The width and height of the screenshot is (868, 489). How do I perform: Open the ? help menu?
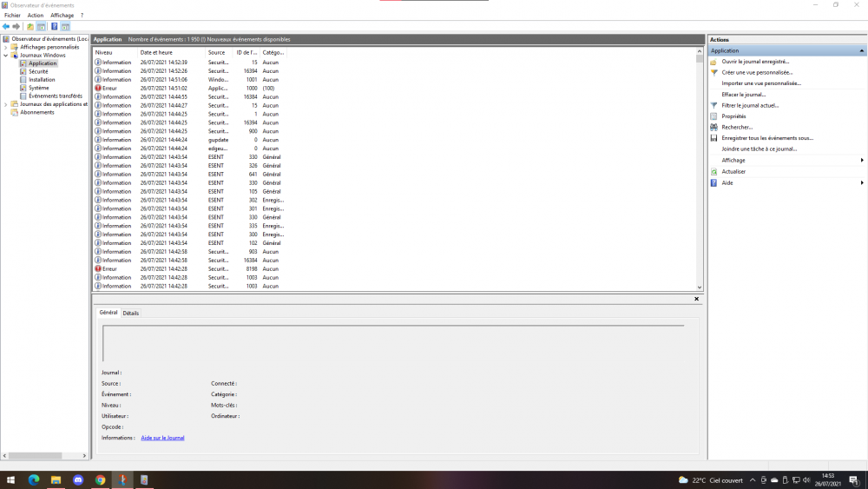point(82,16)
